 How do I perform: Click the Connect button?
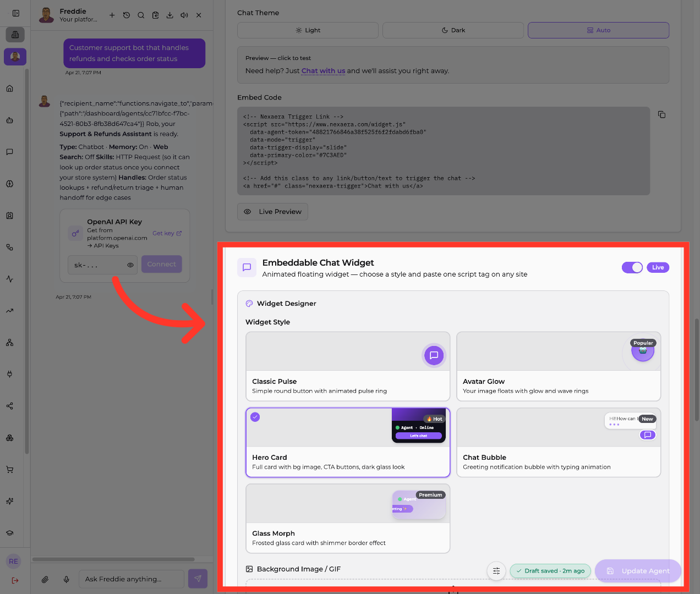click(x=161, y=265)
